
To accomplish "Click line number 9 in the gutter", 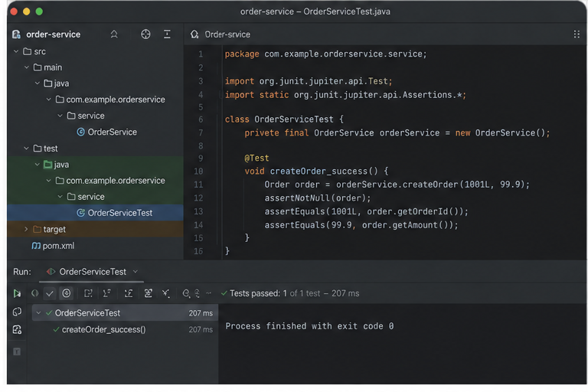I will tap(201, 158).
